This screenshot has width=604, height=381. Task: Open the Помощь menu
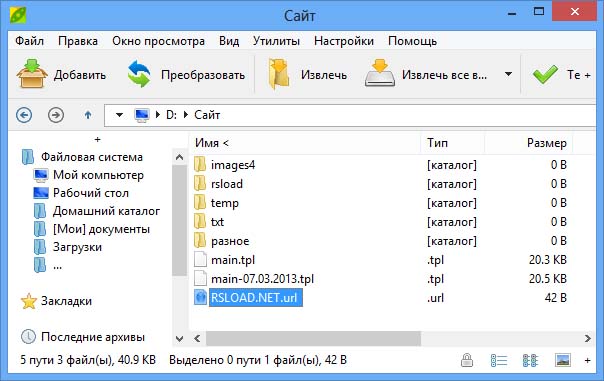412,41
